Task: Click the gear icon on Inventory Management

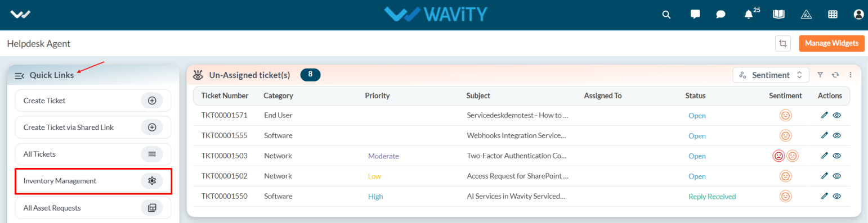Action: (151, 181)
